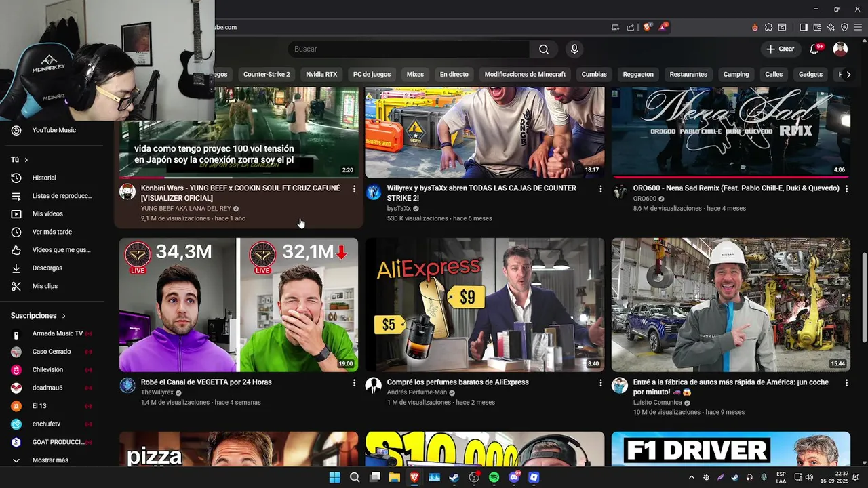Select the Gadgets chip

tap(810, 74)
